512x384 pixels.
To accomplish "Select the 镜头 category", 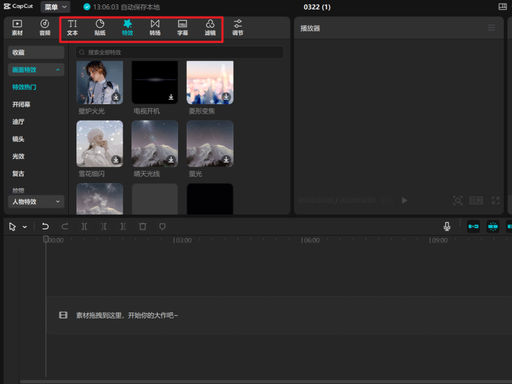I will tap(18, 139).
